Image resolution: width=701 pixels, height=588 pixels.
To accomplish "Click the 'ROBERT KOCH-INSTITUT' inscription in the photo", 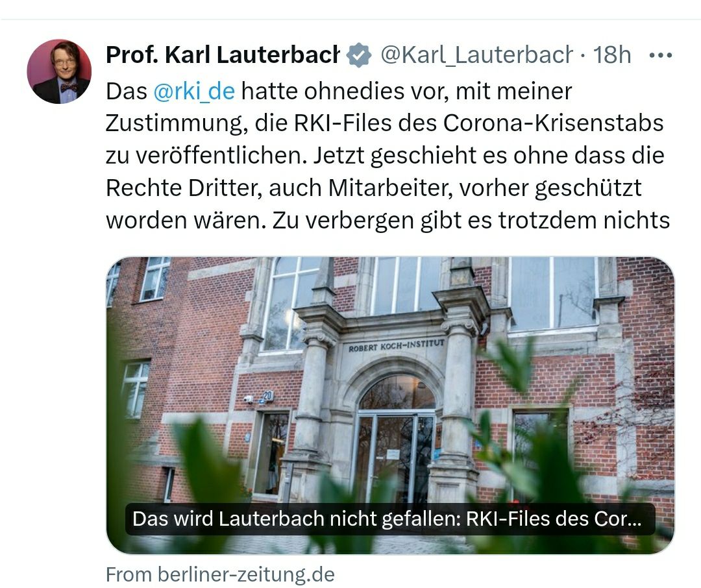I will click(x=396, y=345).
